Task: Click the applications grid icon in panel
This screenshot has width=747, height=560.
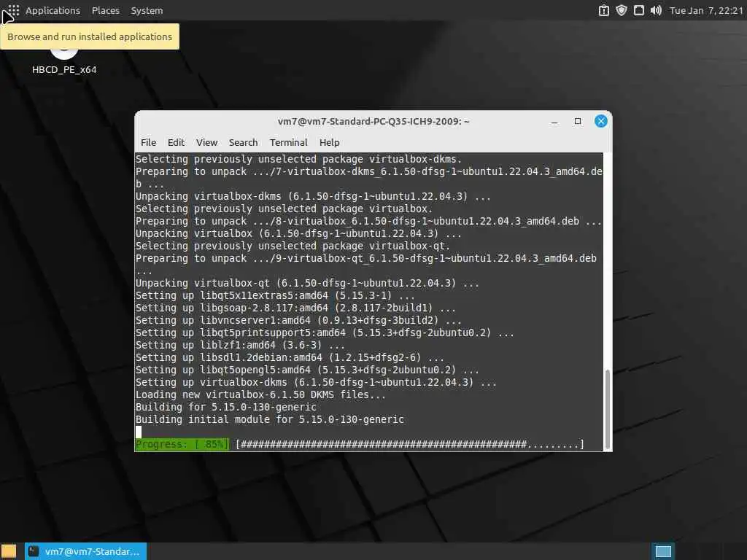Action: point(13,10)
